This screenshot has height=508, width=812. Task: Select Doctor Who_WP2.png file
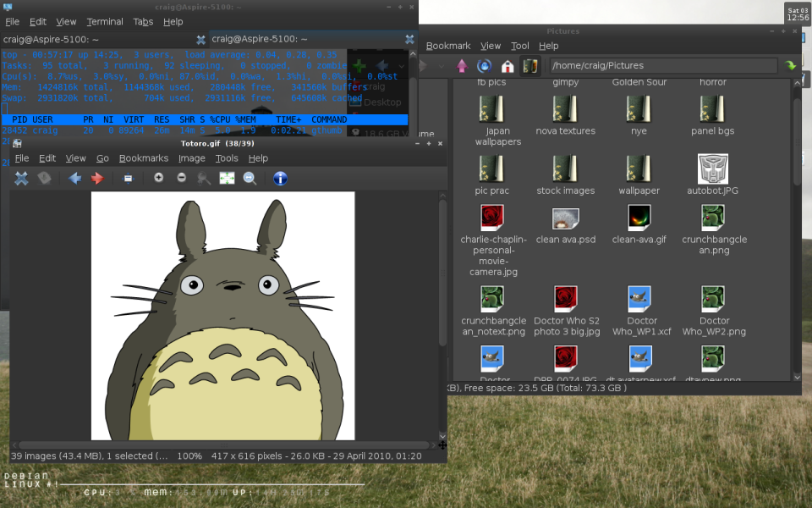click(x=714, y=299)
